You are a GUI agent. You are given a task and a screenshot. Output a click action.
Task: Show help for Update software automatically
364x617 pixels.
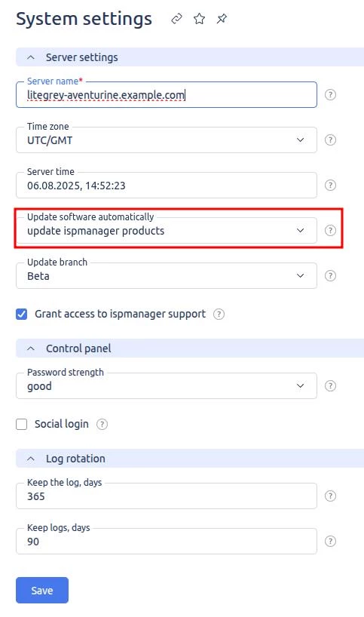point(330,231)
